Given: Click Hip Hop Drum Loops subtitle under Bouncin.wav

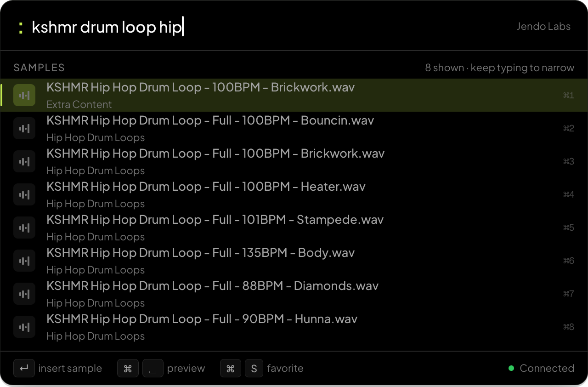Looking at the screenshot, I should click(x=96, y=137).
